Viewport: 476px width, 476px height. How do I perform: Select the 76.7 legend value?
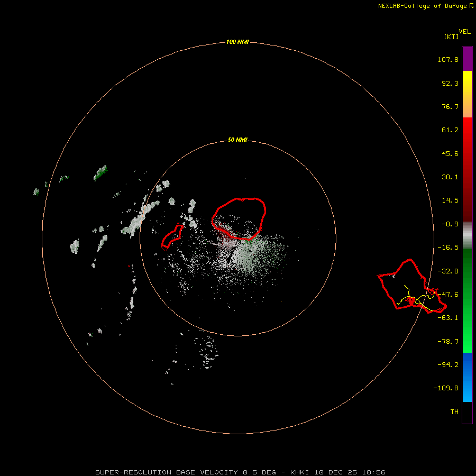point(450,106)
